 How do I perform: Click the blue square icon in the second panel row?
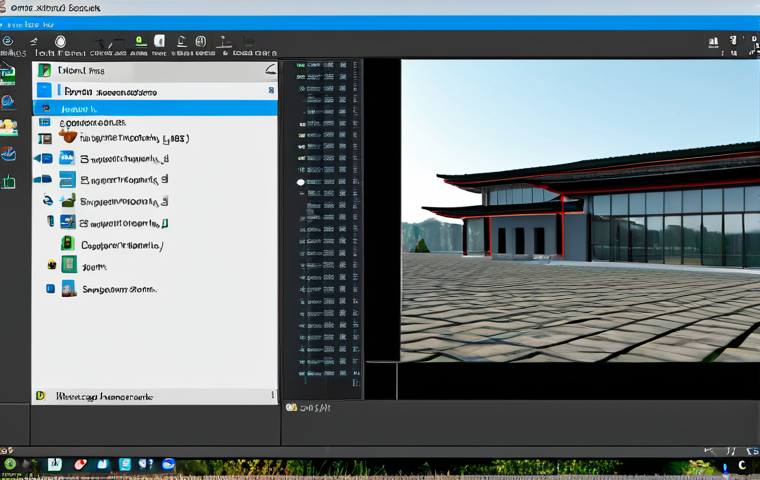click(x=44, y=90)
